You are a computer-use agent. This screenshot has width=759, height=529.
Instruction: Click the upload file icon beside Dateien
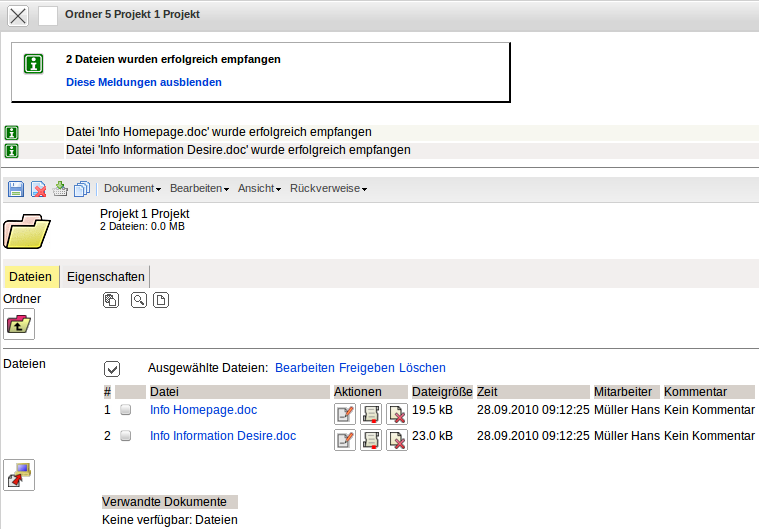click(19, 475)
